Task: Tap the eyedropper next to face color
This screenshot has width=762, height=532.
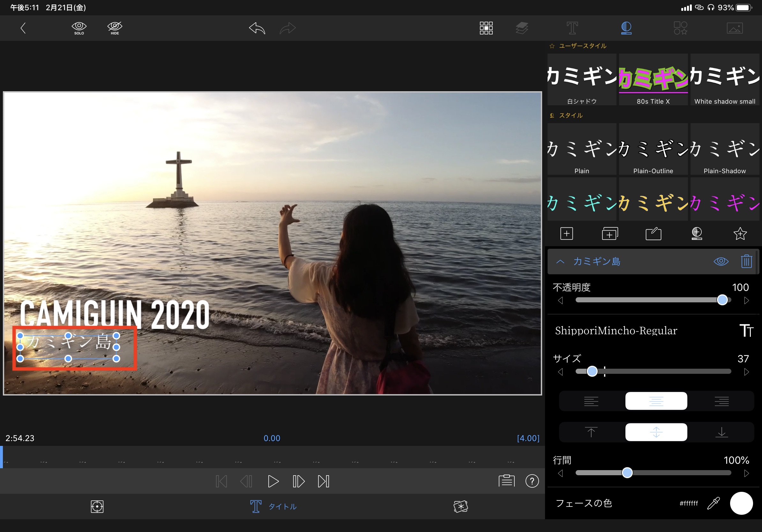Action: tap(713, 503)
